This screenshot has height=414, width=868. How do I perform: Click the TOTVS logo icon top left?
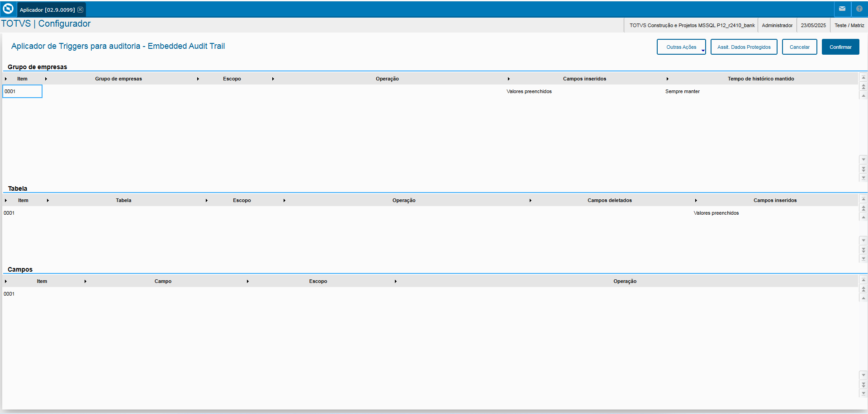8,9
